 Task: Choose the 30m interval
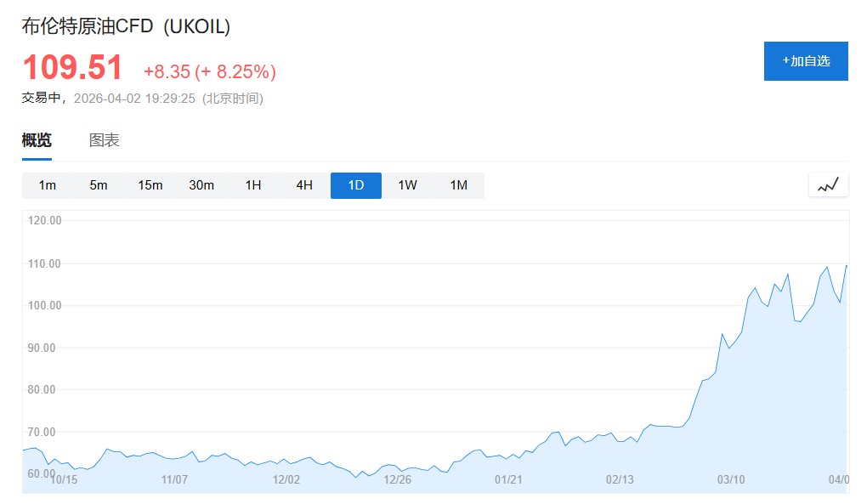click(x=201, y=185)
